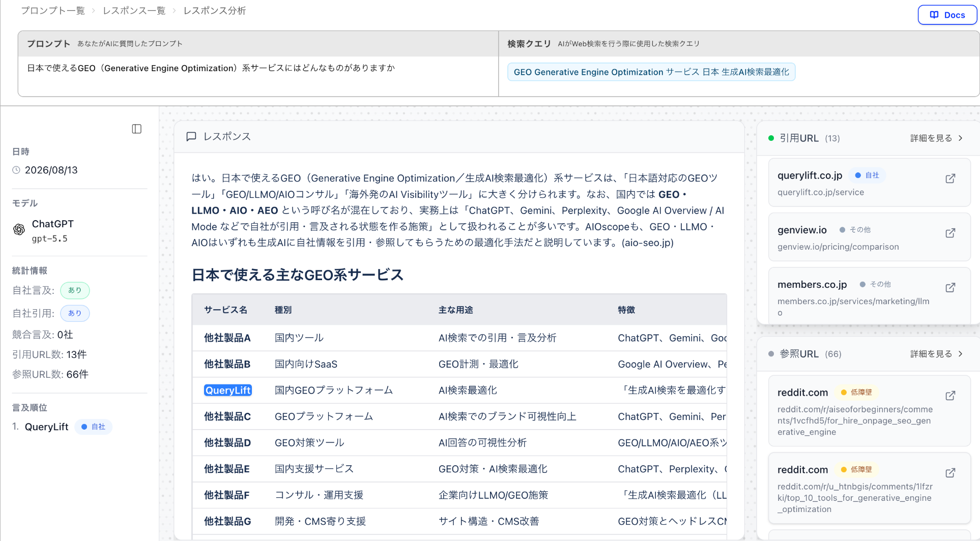The height and width of the screenshot is (541, 980).
Task: Click the 自社 badge next to QueryLift ranking
Action: pos(94,427)
